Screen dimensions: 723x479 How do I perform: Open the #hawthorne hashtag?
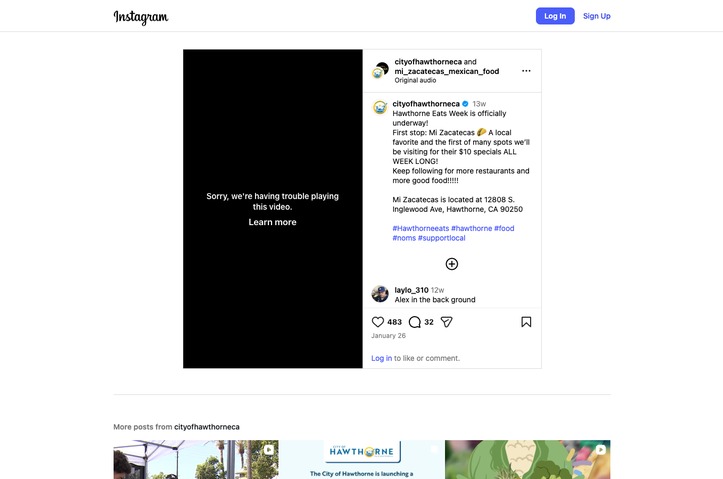pyautogui.click(x=471, y=228)
